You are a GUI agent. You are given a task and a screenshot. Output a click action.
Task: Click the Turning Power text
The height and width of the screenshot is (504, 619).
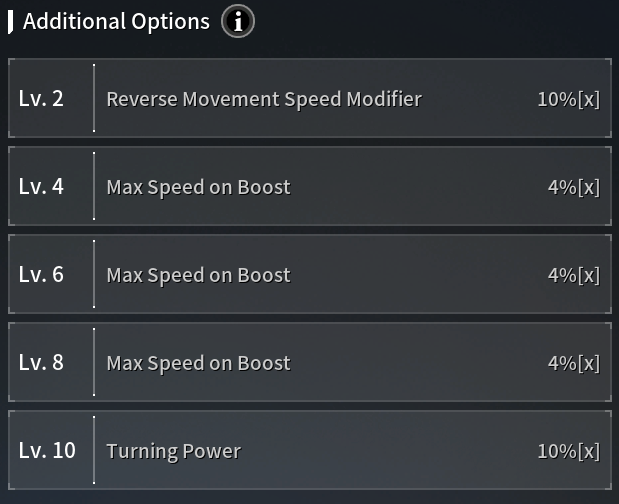tap(174, 452)
